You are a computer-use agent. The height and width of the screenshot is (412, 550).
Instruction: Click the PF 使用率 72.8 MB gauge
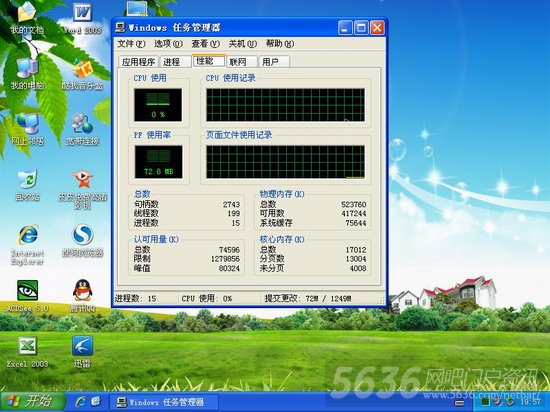(159, 162)
